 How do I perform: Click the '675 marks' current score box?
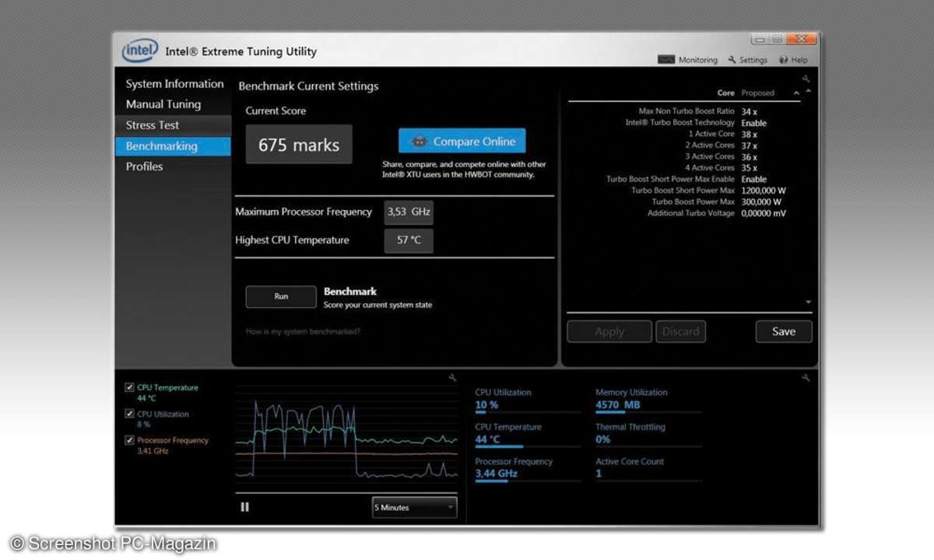tap(299, 145)
